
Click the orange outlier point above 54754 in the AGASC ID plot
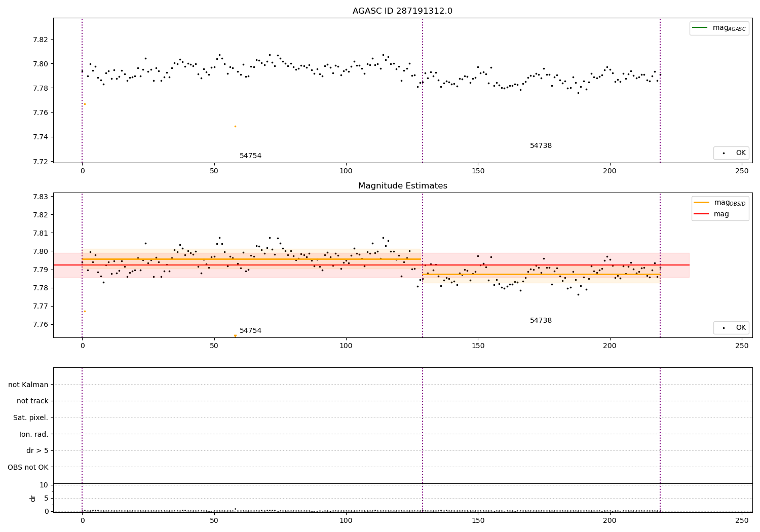pyautogui.click(x=235, y=126)
